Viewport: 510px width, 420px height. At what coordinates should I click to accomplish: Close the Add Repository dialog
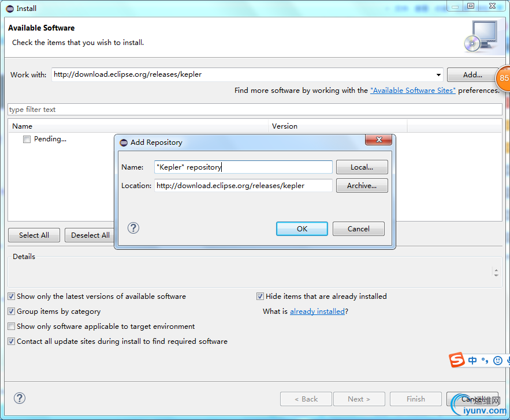tap(378, 140)
